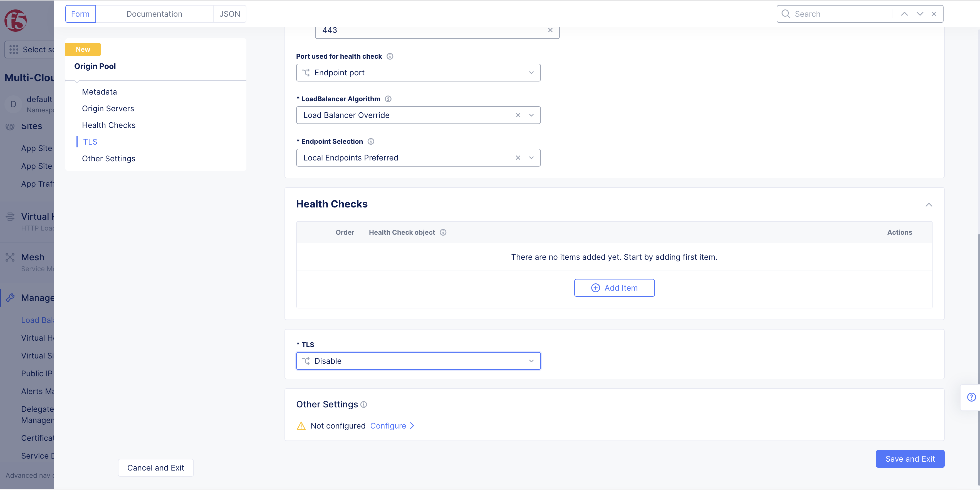Click the Save and Exit button
The image size is (980, 490).
click(910, 459)
